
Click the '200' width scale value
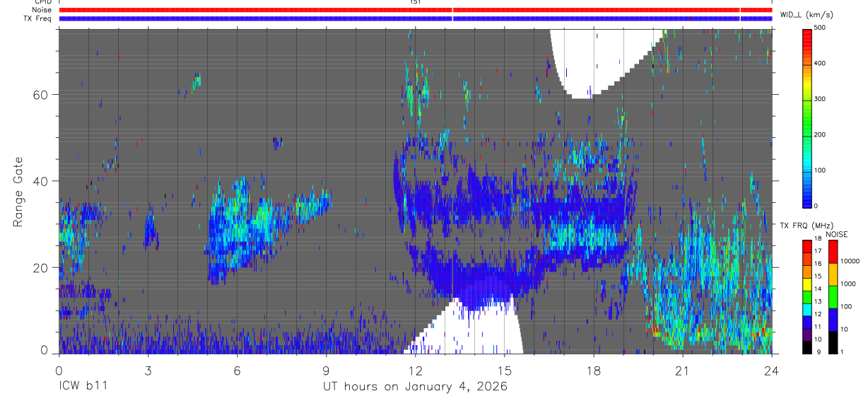click(820, 134)
